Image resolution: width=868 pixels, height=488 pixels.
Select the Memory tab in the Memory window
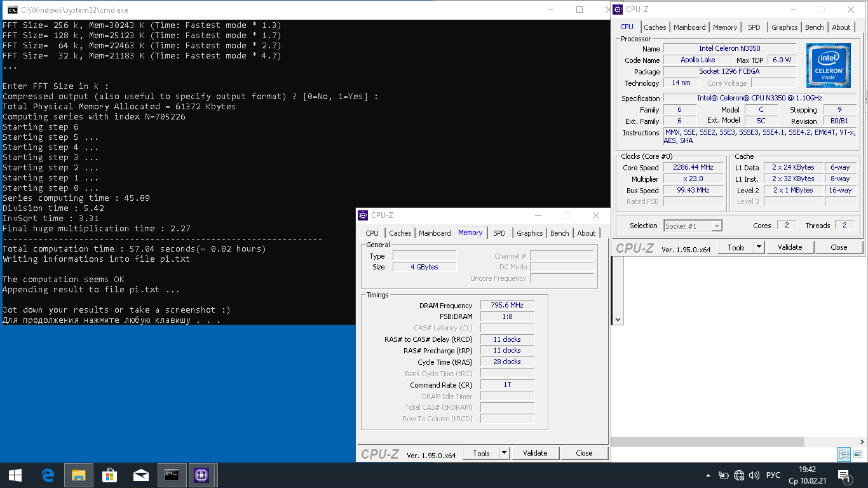coord(470,233)
